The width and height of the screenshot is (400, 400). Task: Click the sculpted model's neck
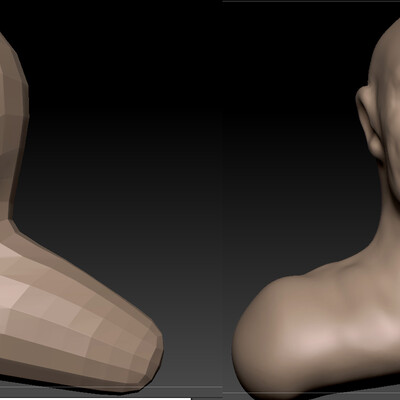(390, 213)
